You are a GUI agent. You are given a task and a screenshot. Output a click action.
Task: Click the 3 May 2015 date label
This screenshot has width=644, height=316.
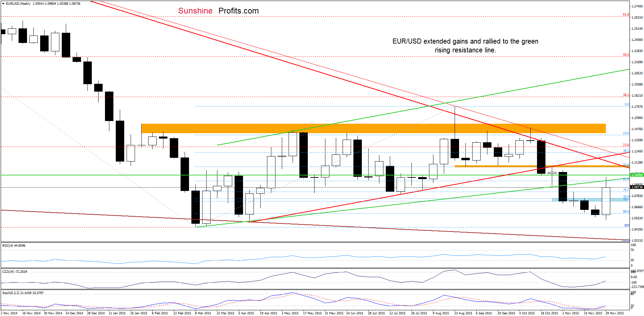point(290,313)
